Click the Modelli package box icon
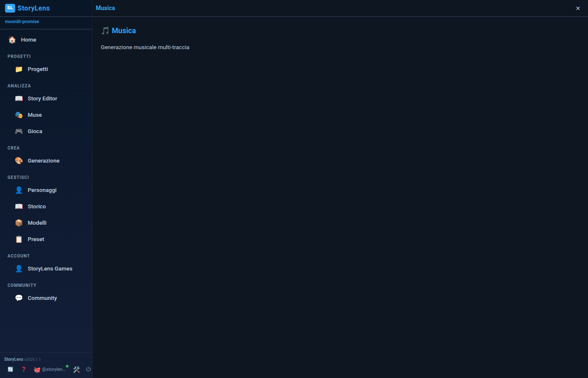The image size is (588, 378). (x=19, y=223)
